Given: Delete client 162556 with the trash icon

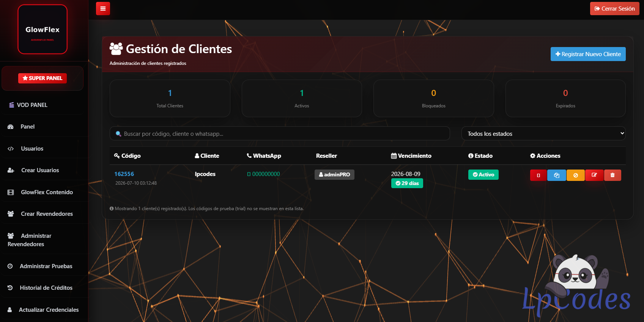Looking at the screenshot, I should coord(613,175).
